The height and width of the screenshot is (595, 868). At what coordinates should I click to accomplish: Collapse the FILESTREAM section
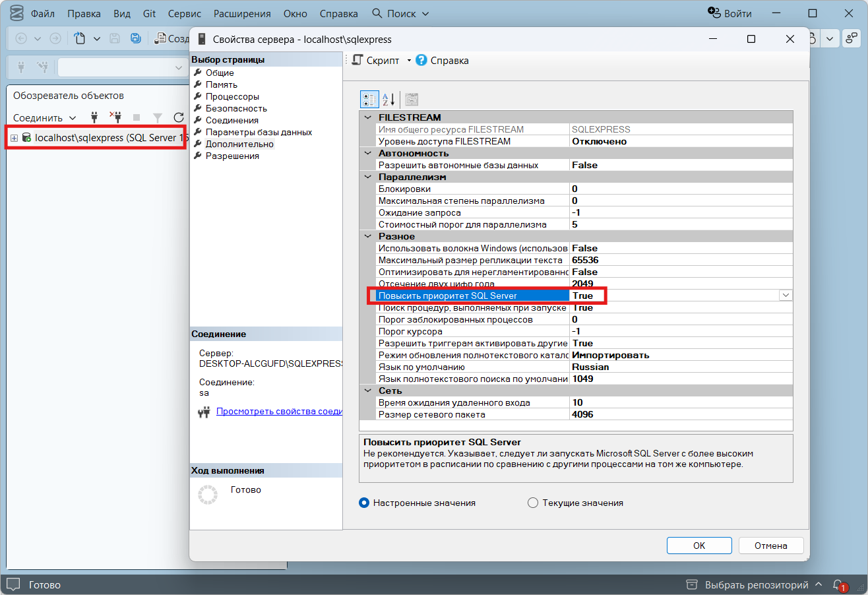tap(368, 117)
